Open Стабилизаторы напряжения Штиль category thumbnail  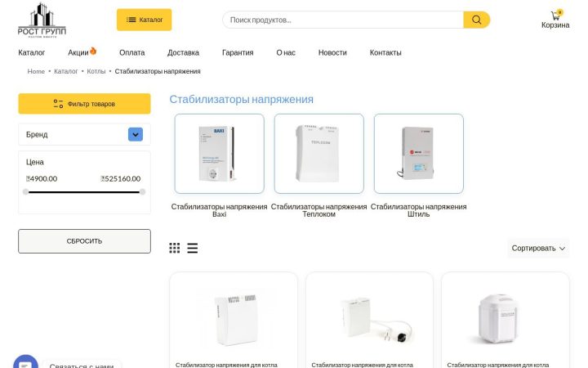click(x=419, y=154)
